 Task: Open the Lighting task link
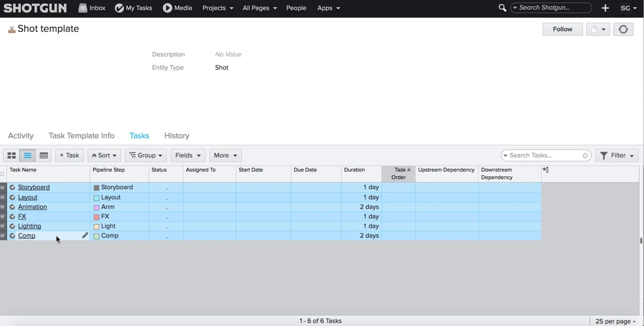pyautogui.click(x=29, y=226)
